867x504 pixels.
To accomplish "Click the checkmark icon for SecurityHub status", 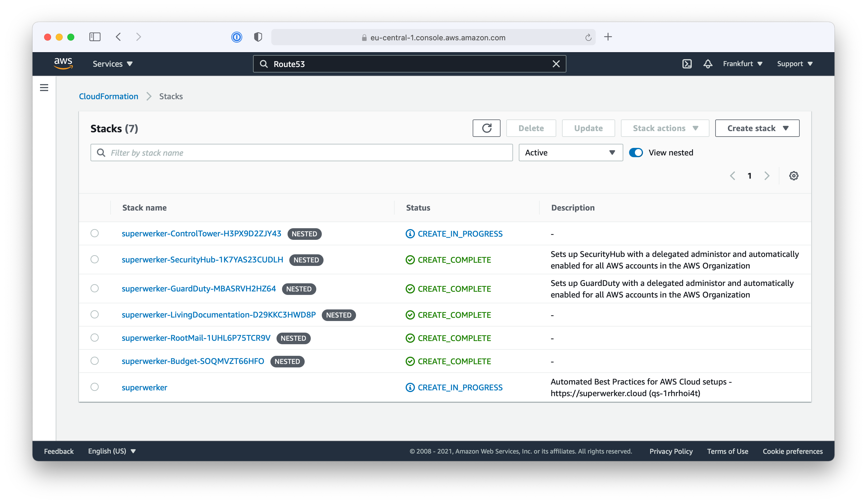I will pos(410,260).
